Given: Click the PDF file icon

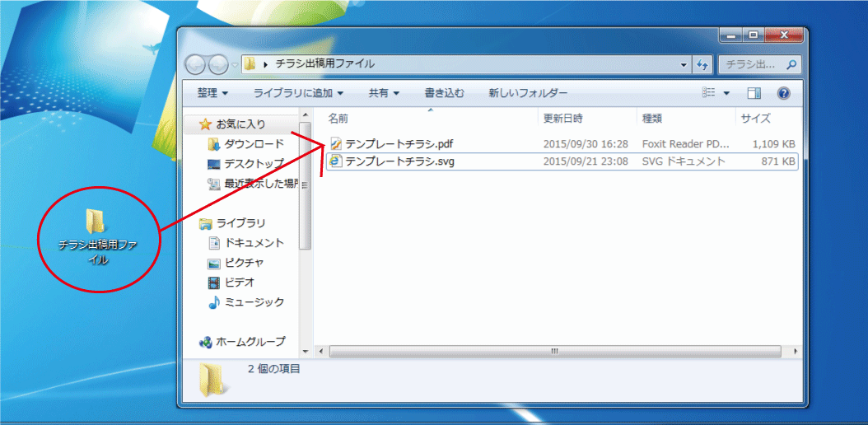Looking at the screenshot, I should click(336, 144).
